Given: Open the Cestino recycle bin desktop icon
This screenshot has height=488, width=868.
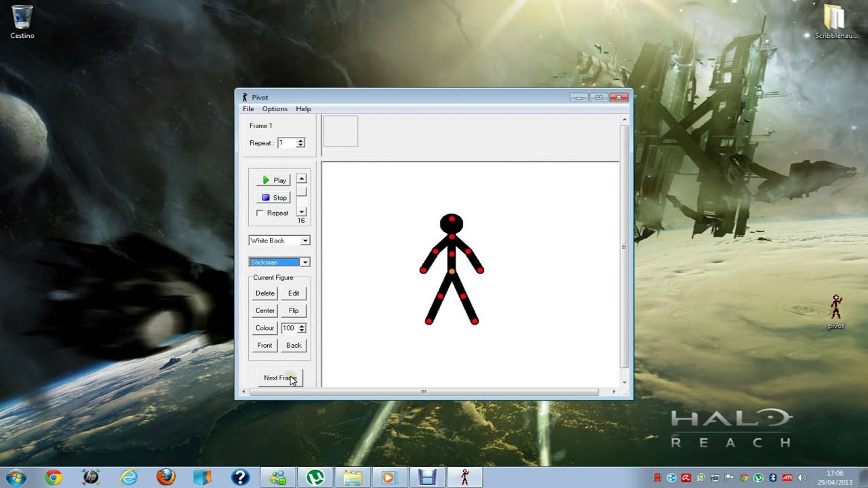Looking at the screenshot, I should tap(22, 22).
